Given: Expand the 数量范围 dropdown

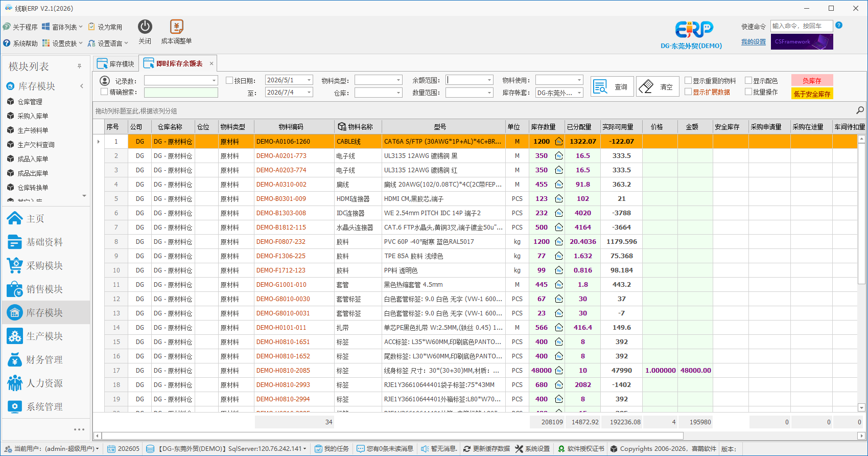Looking at the screenshot, I should pos(489,93).
